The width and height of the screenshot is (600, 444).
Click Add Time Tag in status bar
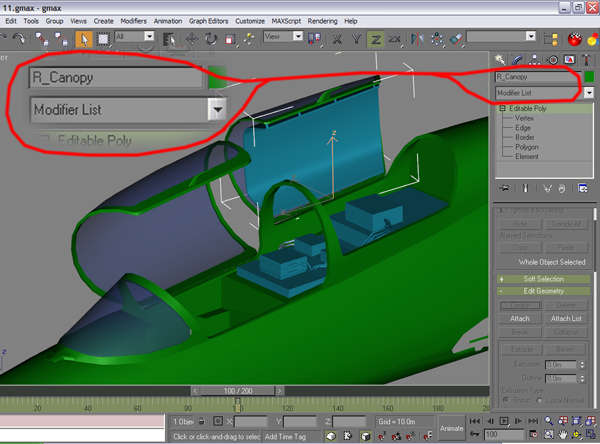pos(285,436)
